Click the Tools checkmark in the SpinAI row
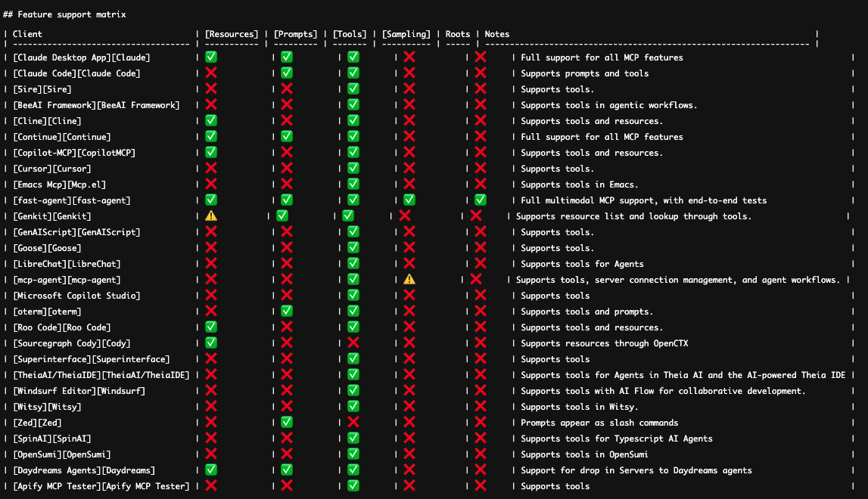The height and width of the screenshot is (499, 868). (353, 439)
